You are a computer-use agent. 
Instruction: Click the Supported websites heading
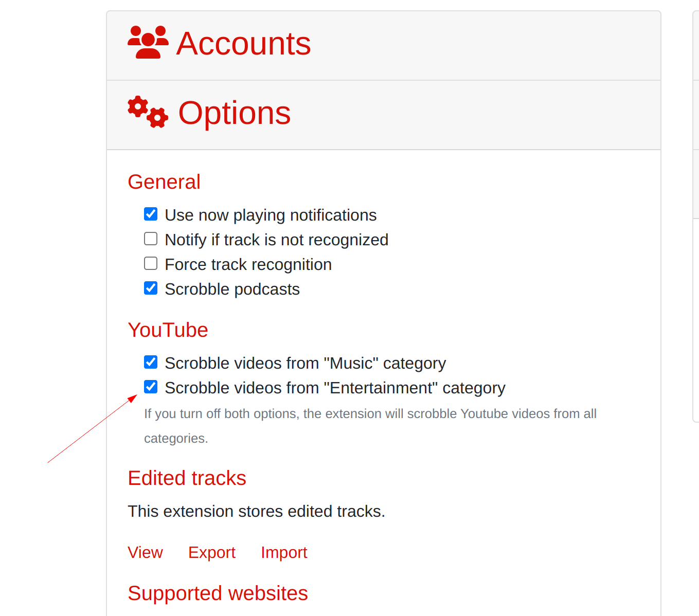point(218,593)
